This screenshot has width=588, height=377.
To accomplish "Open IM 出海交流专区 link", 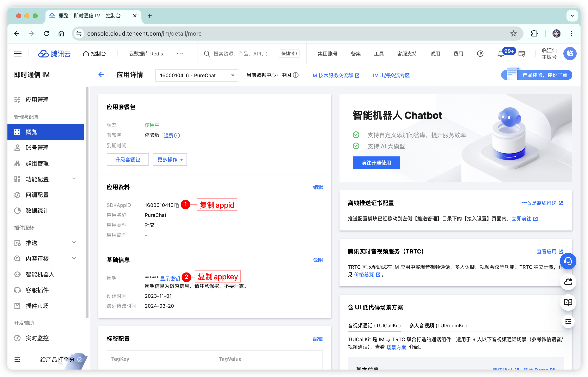I will click(391, 75).
